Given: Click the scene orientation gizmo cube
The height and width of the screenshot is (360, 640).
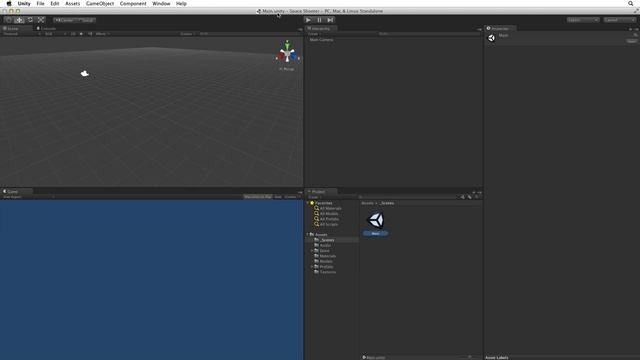Looking at the screenshot, I should coord(288,53).
